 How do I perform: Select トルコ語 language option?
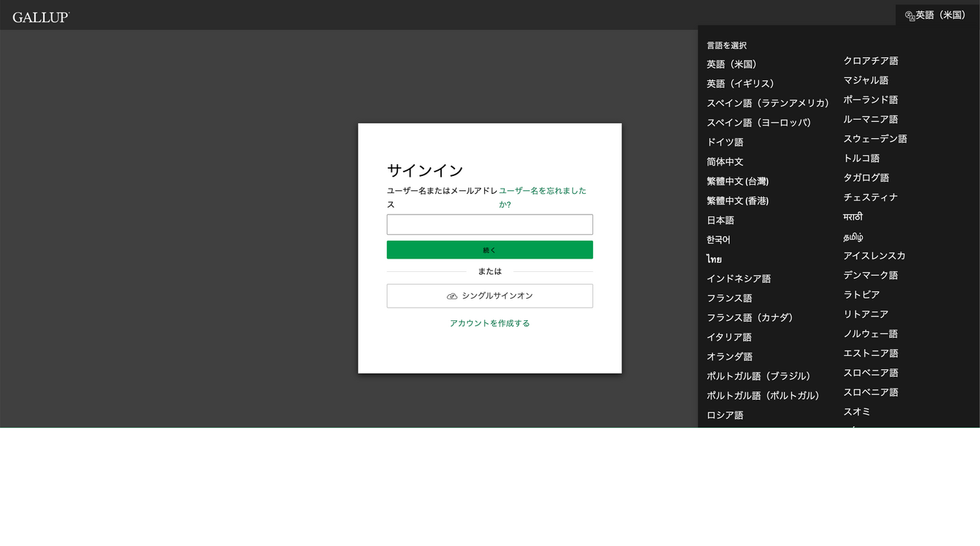click(x=862, y=158)
